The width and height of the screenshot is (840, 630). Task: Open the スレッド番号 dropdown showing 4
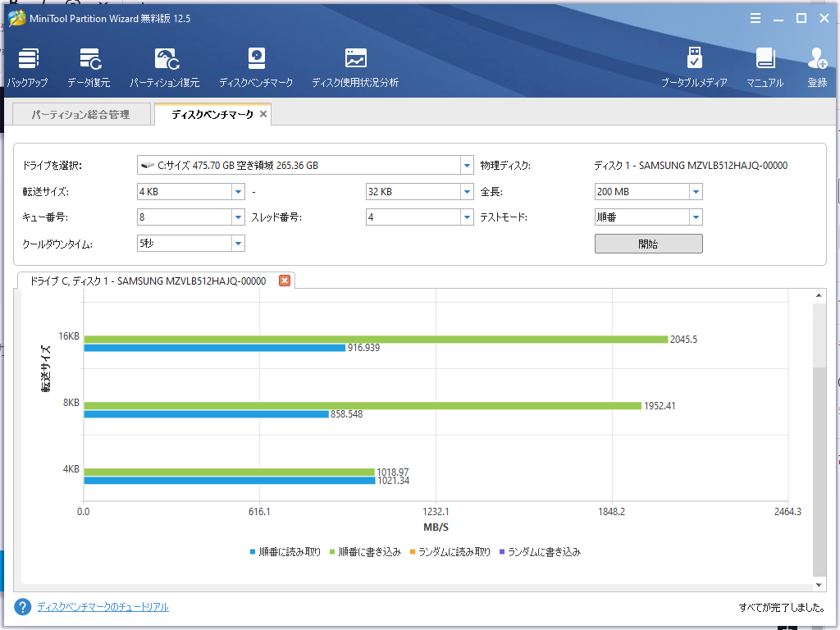pyautogui.click(x=467, y=217)
